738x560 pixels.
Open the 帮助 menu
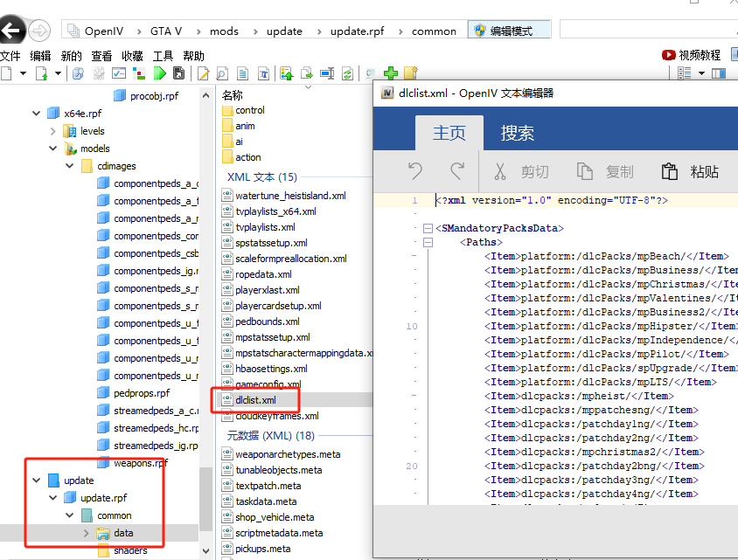193,56
